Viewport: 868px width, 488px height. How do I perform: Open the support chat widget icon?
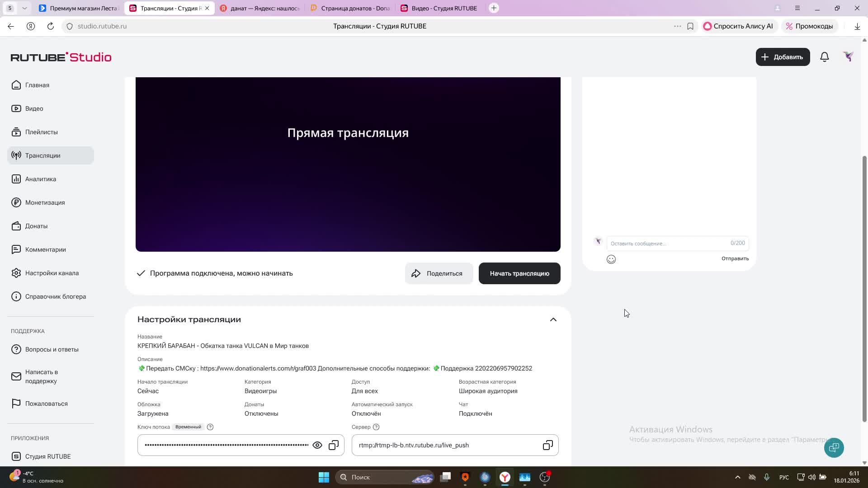(834, 448)
